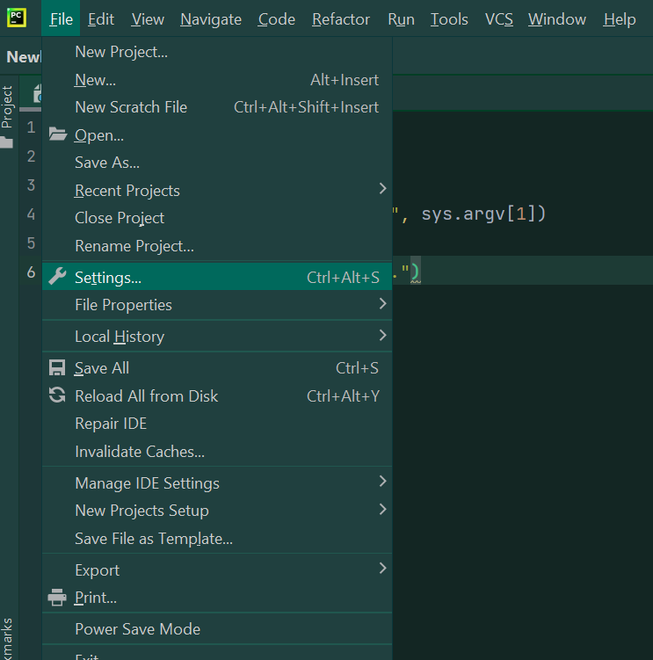653x660 pixels.
Task: Open the Refactor menu
Action: click(x=341, y=19)
